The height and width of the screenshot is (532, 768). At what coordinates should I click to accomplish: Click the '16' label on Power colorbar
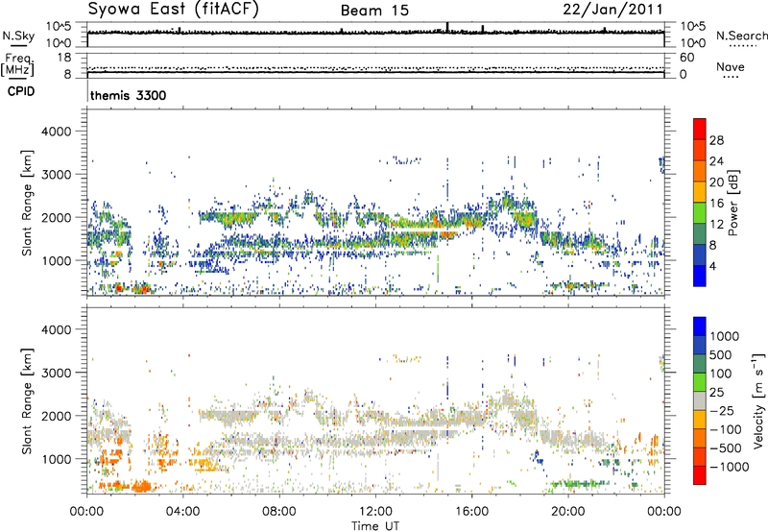716,204
